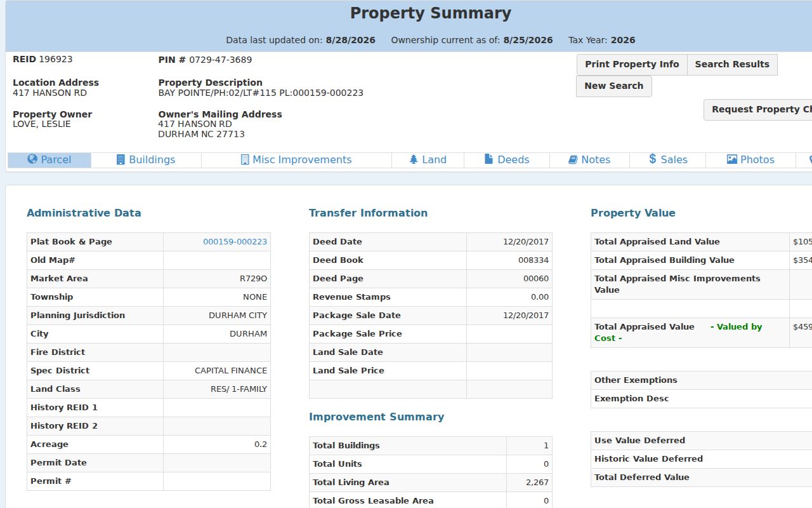Click the BAY POINTE property description text
The image size is (812, 508).
click(x=261, y=93)
